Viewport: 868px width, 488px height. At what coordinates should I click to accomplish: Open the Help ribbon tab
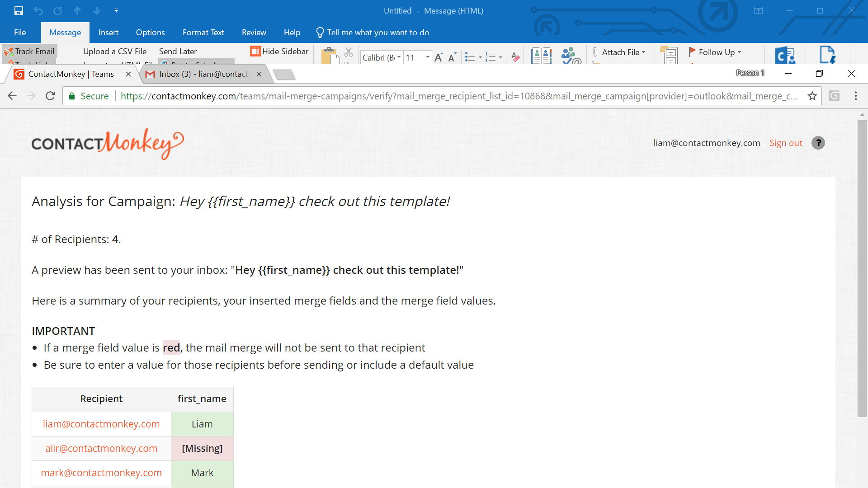tap(292, 33)
